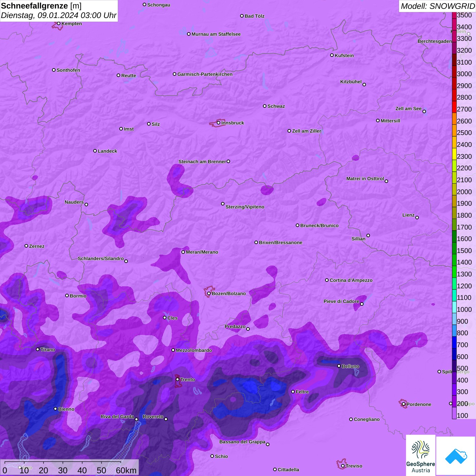476x476 pixels.
Task: Click the "Steinach am Brenner" map label
Action: (x=202, y=161)
